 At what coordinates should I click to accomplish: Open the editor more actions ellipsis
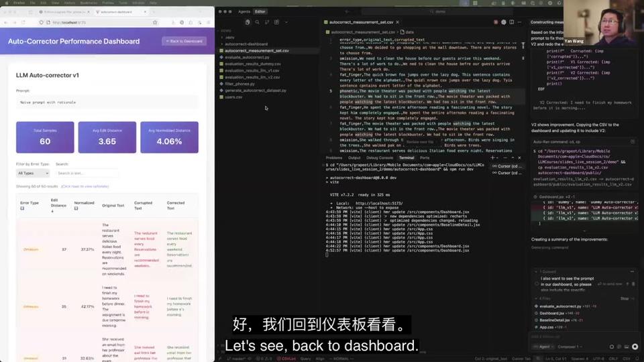(x=519, y=22)
